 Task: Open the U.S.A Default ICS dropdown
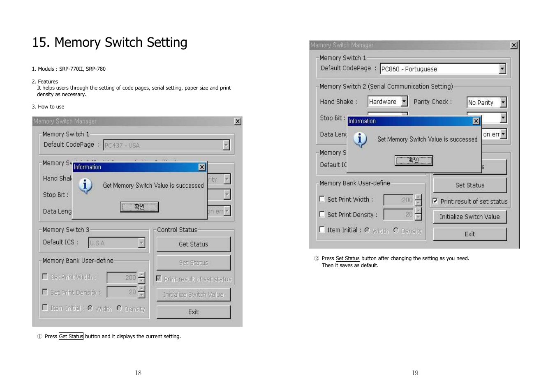coord(141,243)
